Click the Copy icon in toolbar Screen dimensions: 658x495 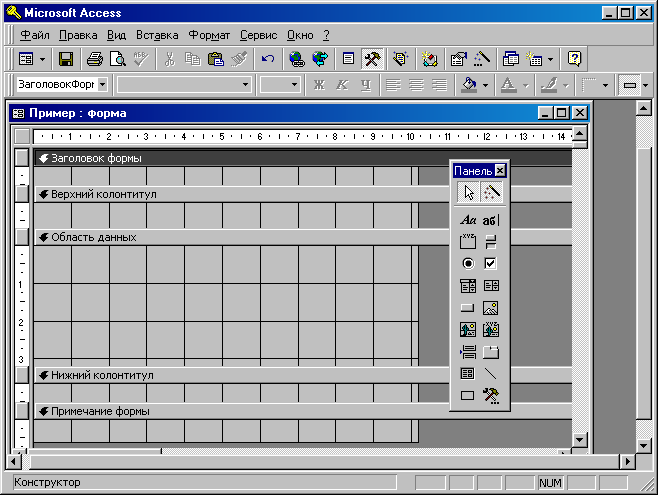193,59
